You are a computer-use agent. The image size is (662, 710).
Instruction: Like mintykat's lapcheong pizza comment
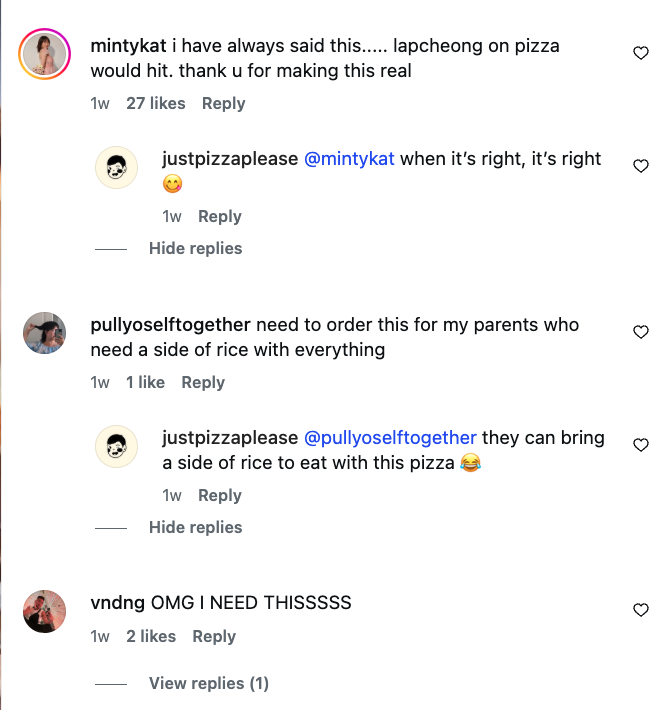point(641,53)
